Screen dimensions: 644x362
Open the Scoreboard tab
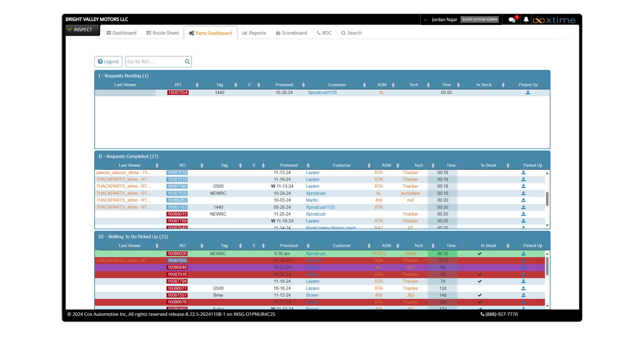[291, 33]
